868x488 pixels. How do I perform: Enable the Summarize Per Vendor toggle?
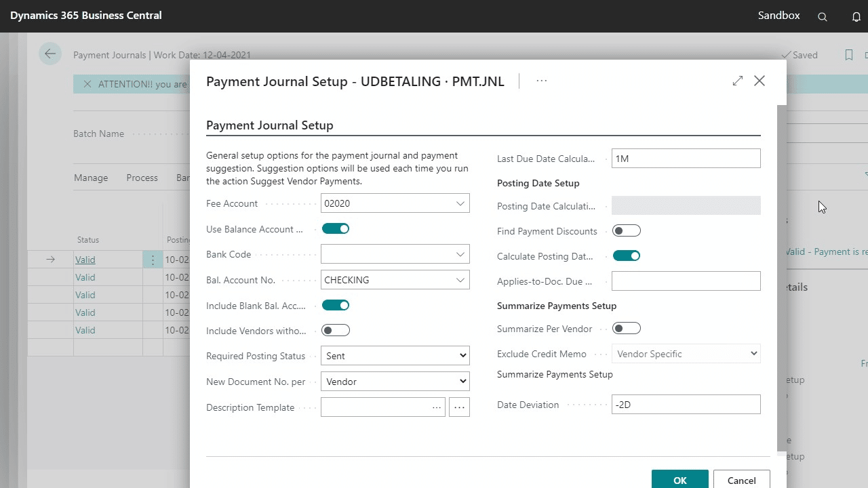pyautogui.click(x=626, y=328)
